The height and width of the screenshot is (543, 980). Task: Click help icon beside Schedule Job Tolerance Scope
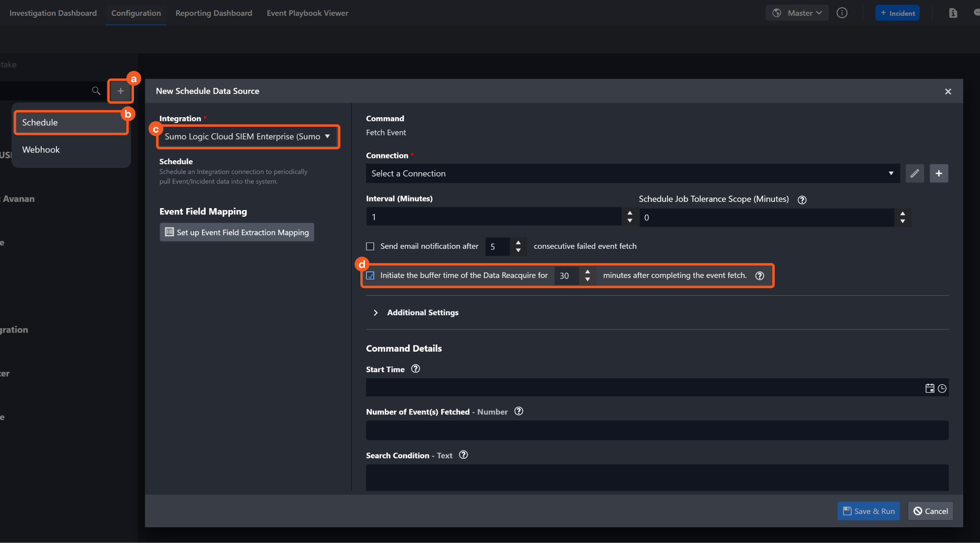(x=802, y=200)
